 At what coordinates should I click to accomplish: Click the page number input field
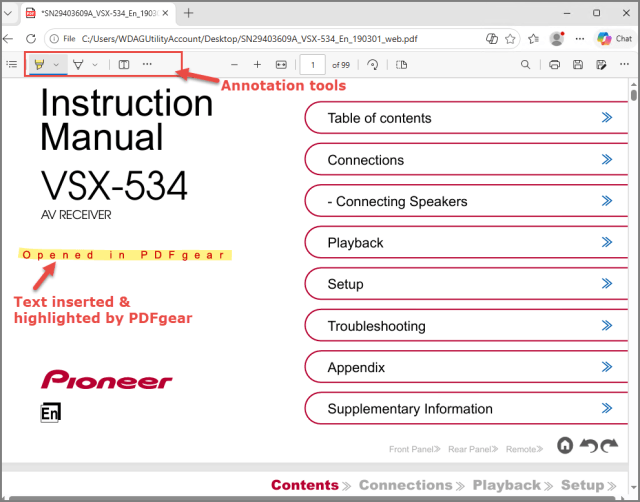(x=313, y=64)
